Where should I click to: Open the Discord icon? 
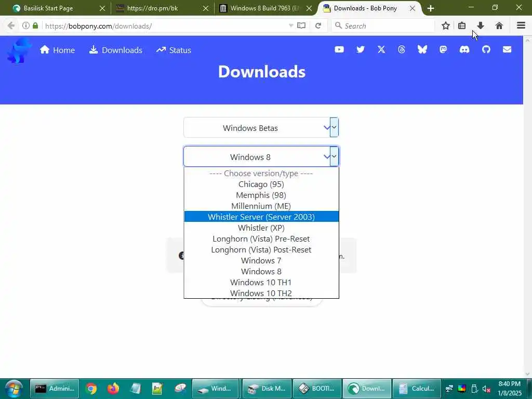[464, 49]
